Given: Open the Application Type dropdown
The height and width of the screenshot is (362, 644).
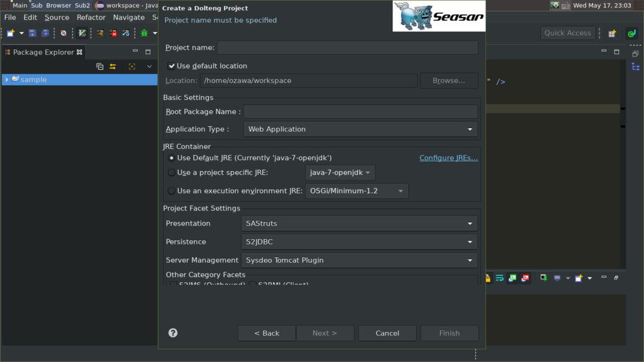Looking at the screenshot, I should pyautogui.click(x=360, y=129).
